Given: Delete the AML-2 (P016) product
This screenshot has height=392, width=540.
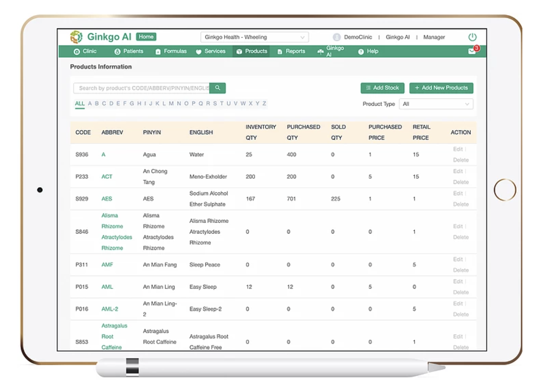Looking at the screenshot, I should pyautogui.click(x=461, y=314).
